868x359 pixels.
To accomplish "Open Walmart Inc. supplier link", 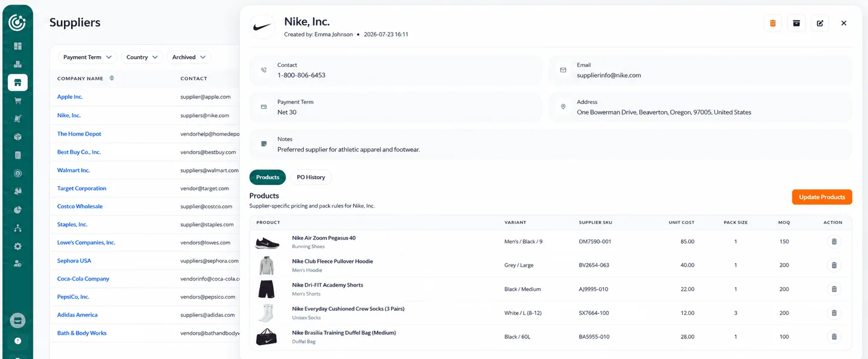I will 74,170.
